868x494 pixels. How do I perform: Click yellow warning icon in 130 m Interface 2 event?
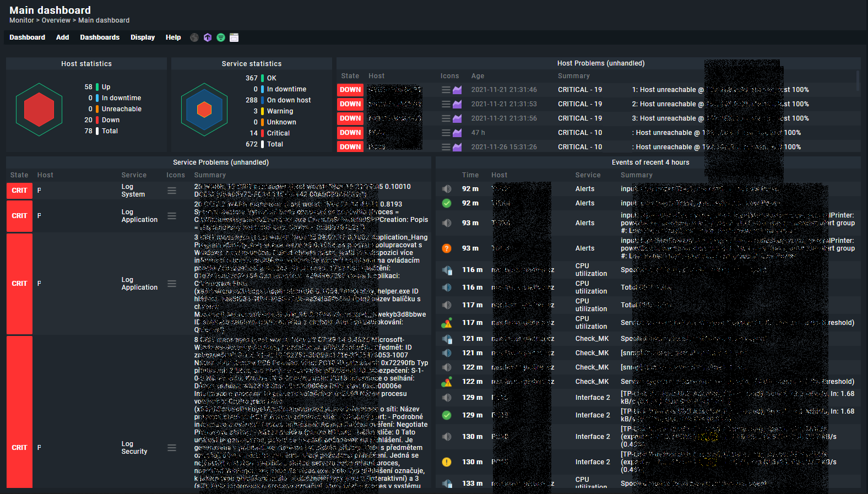447,462
